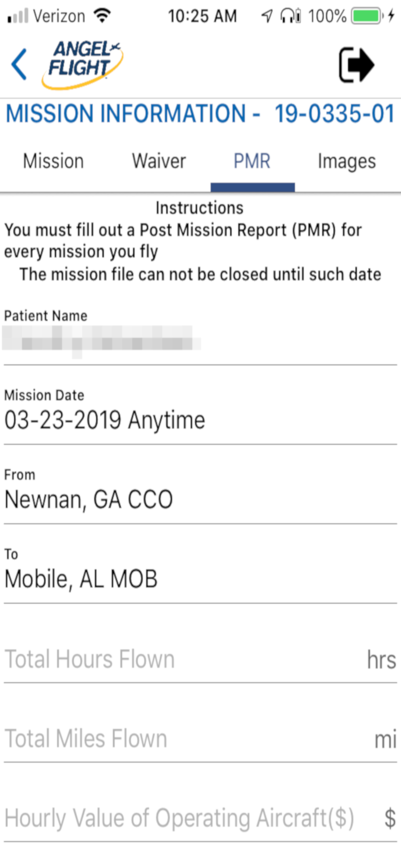401x868 pixels.
Task: Tap the To field Mobile, AL MOB
Action: (x=81, y=579)
